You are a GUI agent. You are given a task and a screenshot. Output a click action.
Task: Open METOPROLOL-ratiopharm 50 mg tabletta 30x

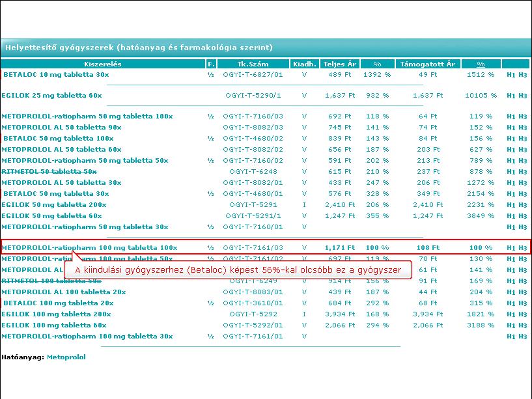pyautogui.click(x=85, y=227)
